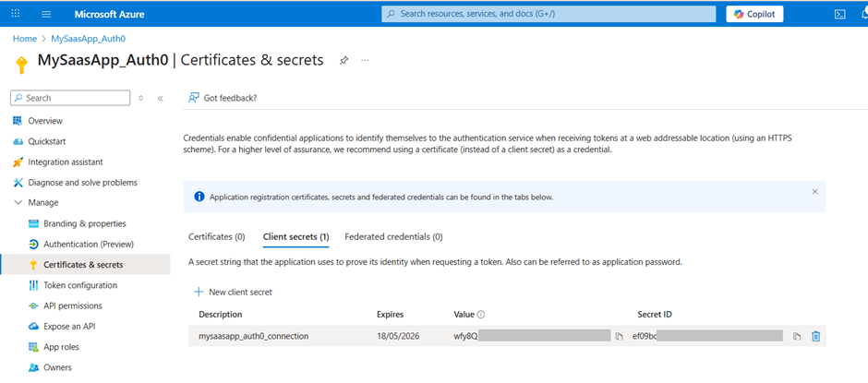Click the Value info icon
868x383 pixels.
[481, 315]
